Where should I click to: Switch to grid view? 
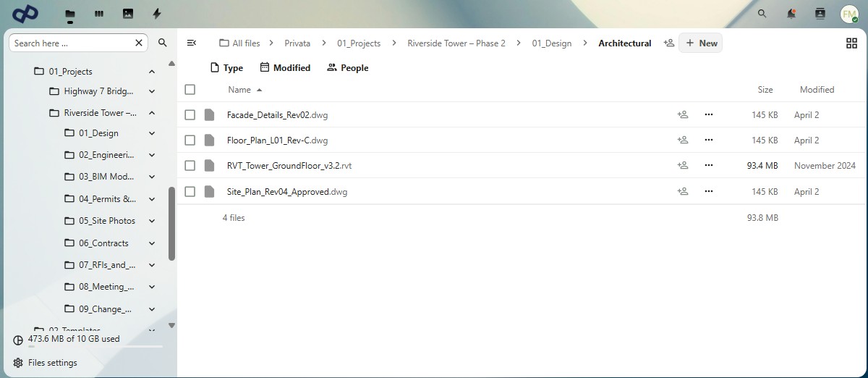pyautogui.click(x=851, y=43)
